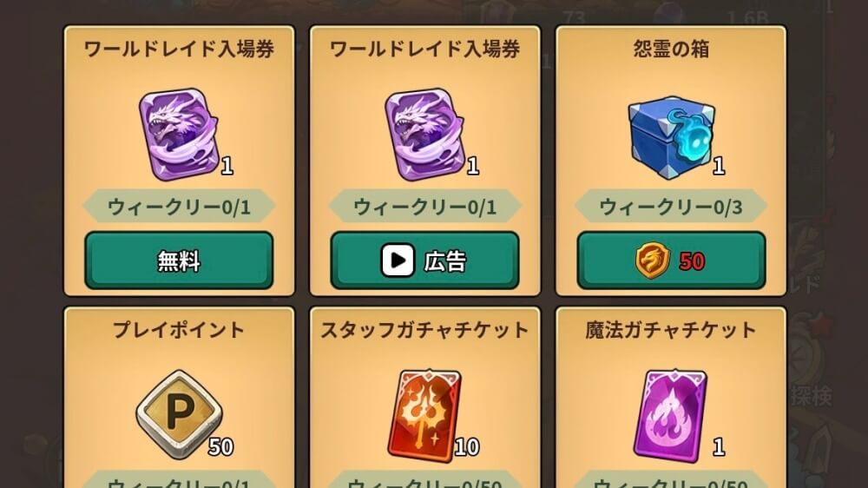Click the purple dragon ticket icon in first card
868x488 pixels.
point(179,134)
